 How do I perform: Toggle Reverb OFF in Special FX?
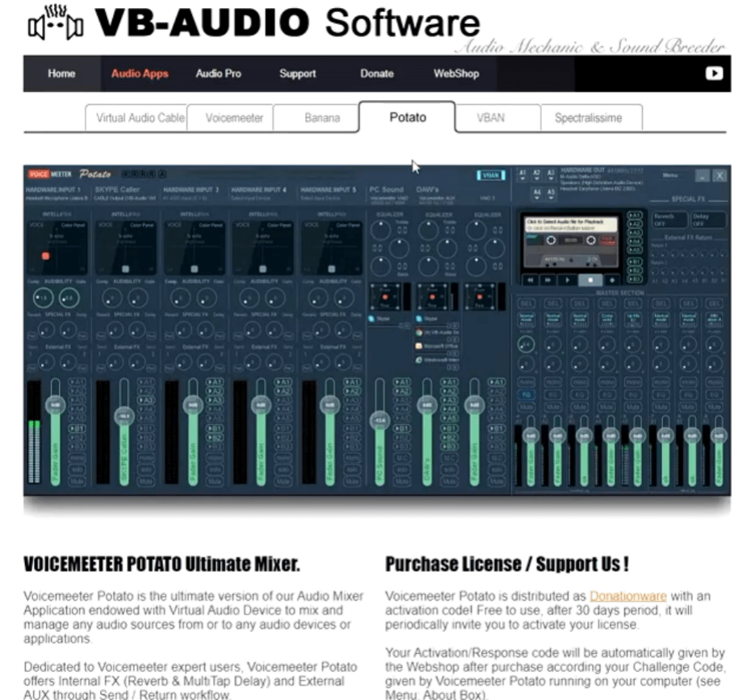tap(669, 220)
